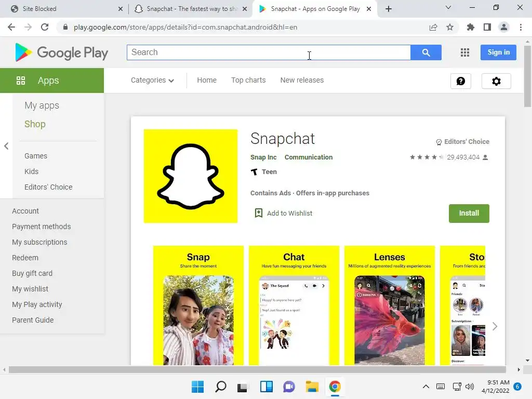Click the green Install button
532x399 pixels.
469,214
